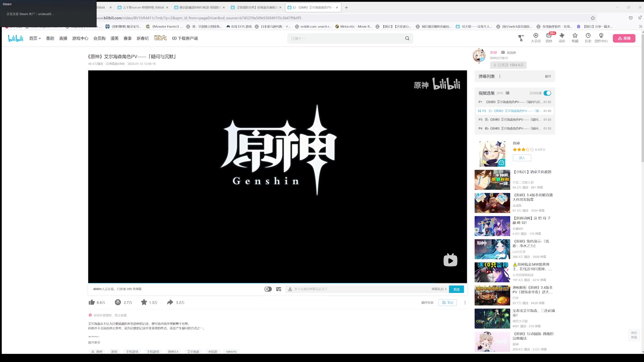Open the 历史 (history) clock icon

pyautogui.click(x=588, y=38)
